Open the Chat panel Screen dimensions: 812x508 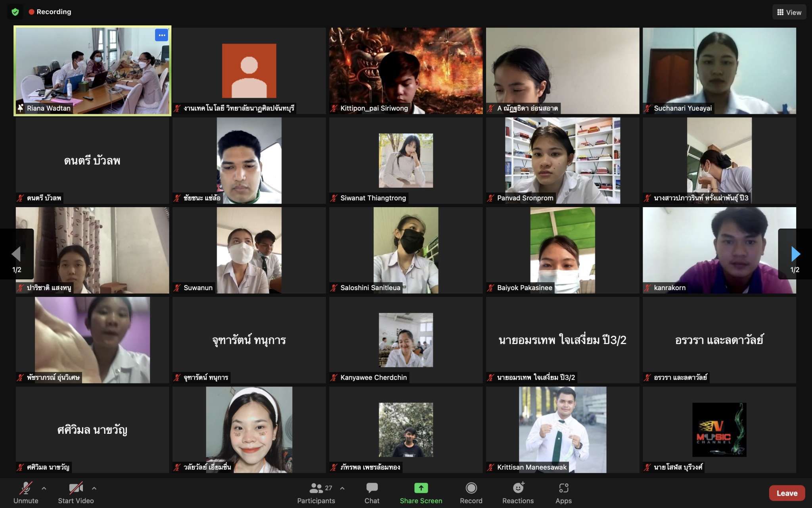(372, 493)
